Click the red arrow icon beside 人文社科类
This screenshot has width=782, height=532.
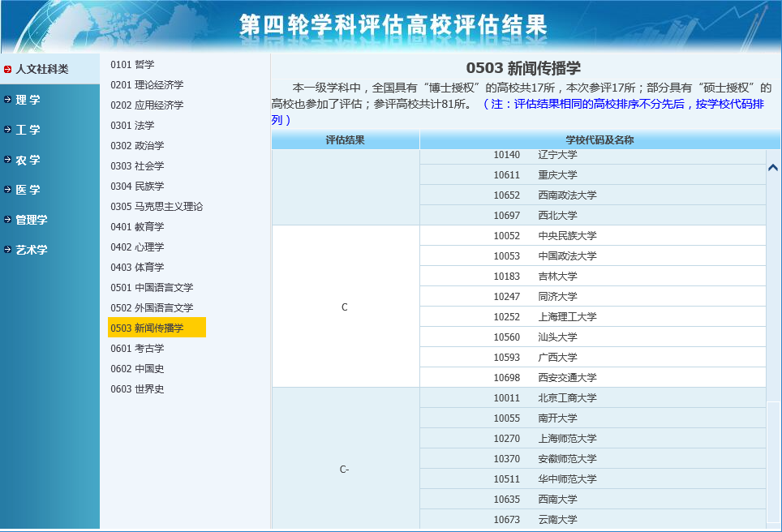[7, 69]
